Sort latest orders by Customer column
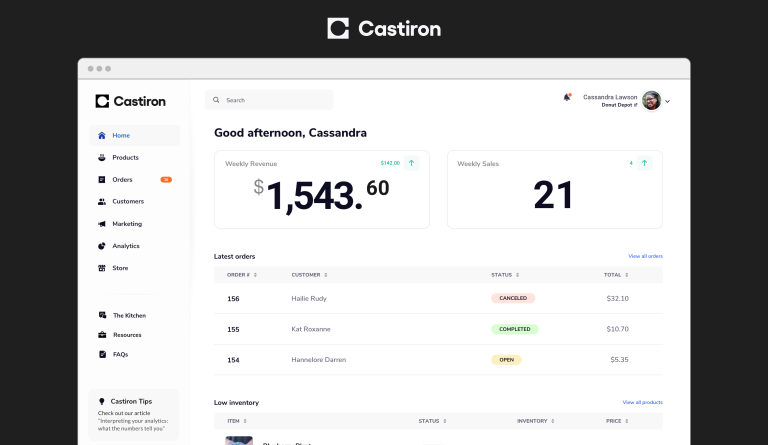 coord(309,274)
